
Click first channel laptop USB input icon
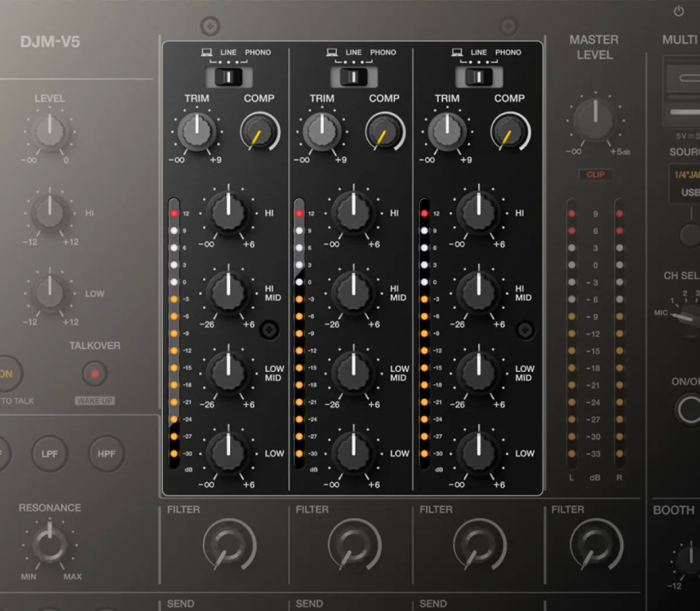pos(207,52)
